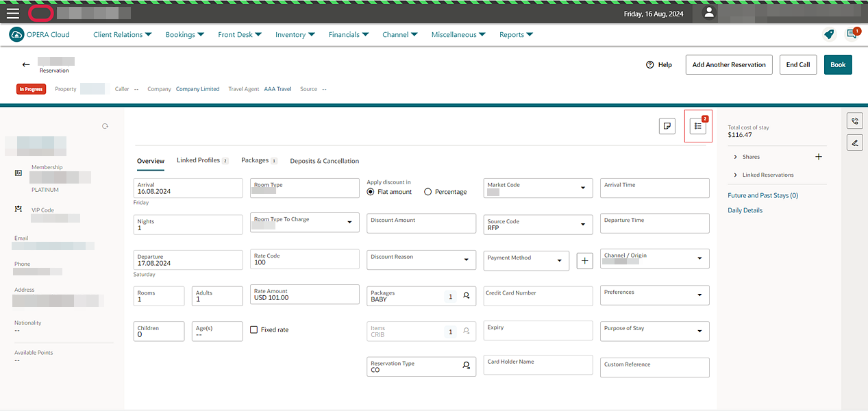The image size is (868, 411).
Task: Switch to the Deposits & Cancellation tab
Action: point(325,161)
